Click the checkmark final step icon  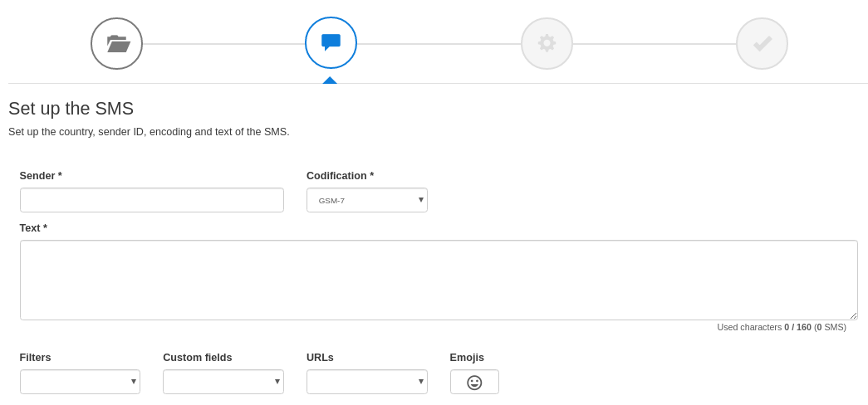pyautogui.click(x=762, y=43)
